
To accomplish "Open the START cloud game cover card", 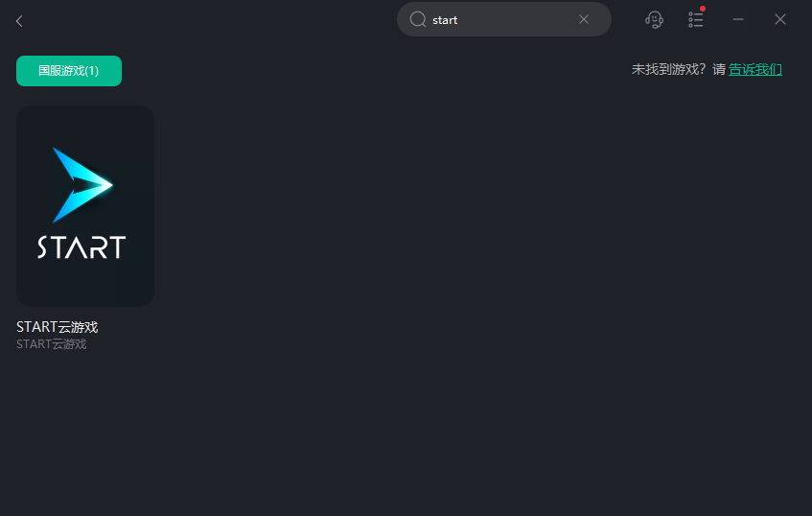I will 85,206.
